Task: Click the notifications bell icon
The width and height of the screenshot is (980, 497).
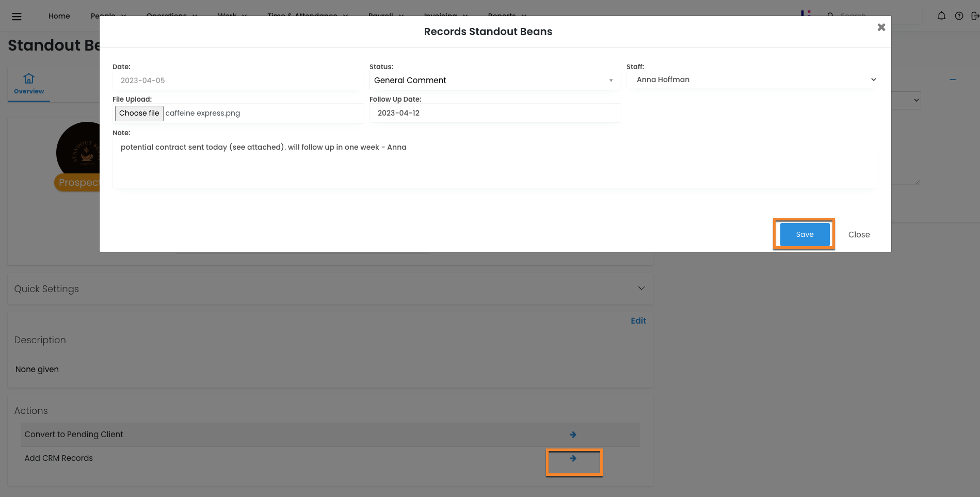Action: (941, 16)
